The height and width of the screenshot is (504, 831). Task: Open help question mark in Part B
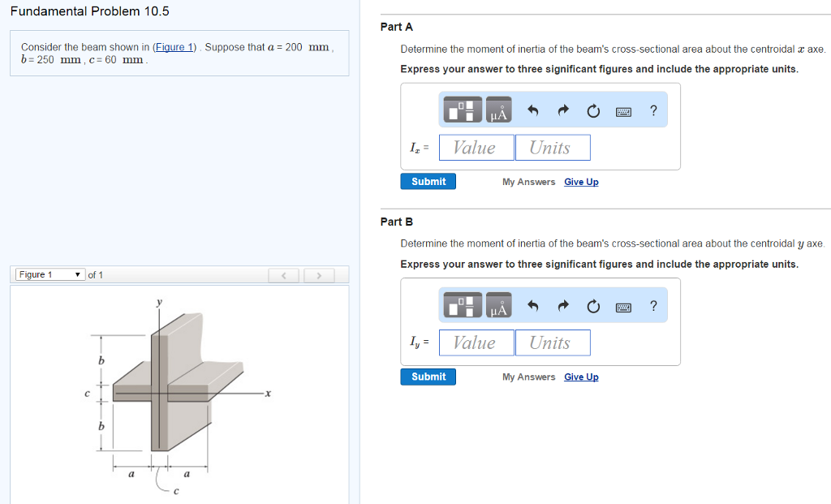click(x=653, y=306)
